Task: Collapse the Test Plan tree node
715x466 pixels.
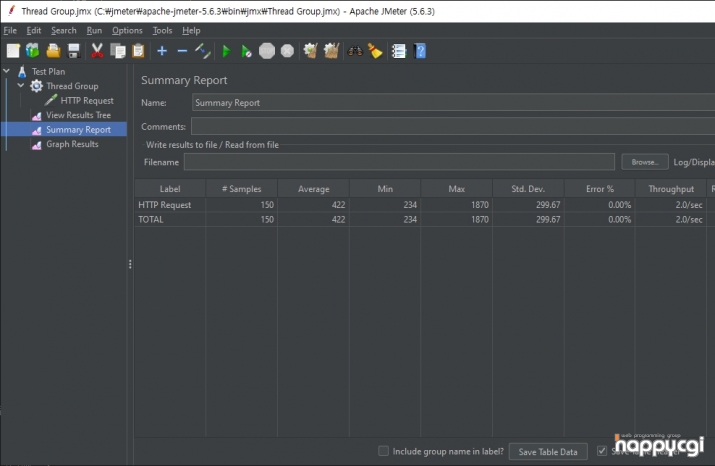Action: (6, 71)
